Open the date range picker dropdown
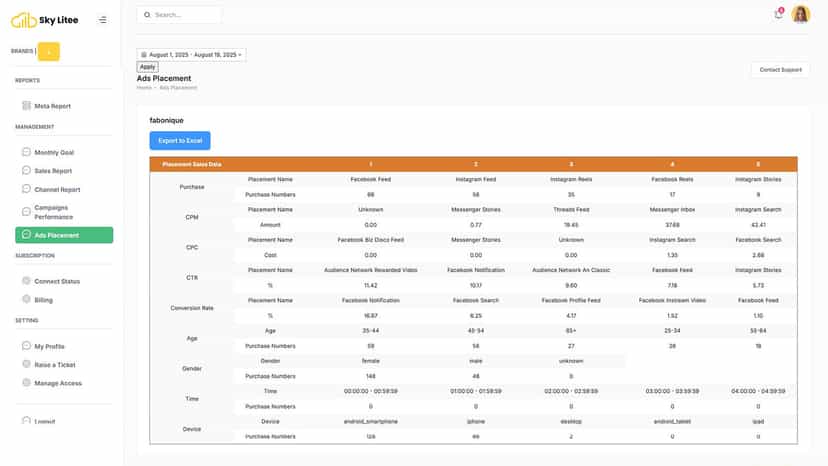 [191, 54]
